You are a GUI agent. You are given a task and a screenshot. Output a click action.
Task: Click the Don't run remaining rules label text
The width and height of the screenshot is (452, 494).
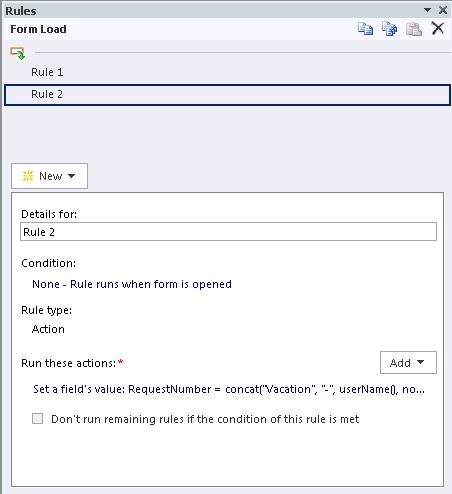click(x=205, y=419)
